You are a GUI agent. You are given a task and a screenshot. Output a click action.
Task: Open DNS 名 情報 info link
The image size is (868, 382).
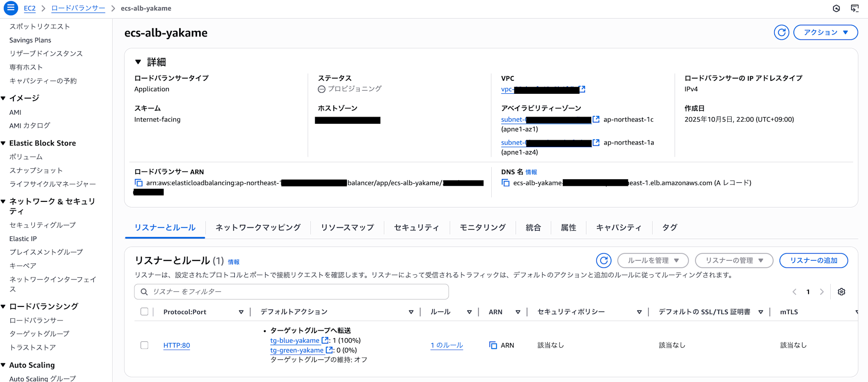pos(531,172)
